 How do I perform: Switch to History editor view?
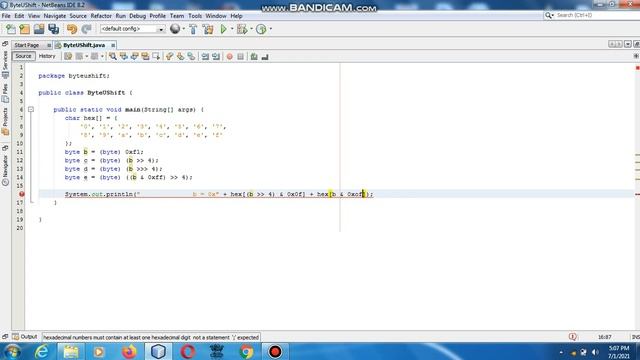point(47,56)
